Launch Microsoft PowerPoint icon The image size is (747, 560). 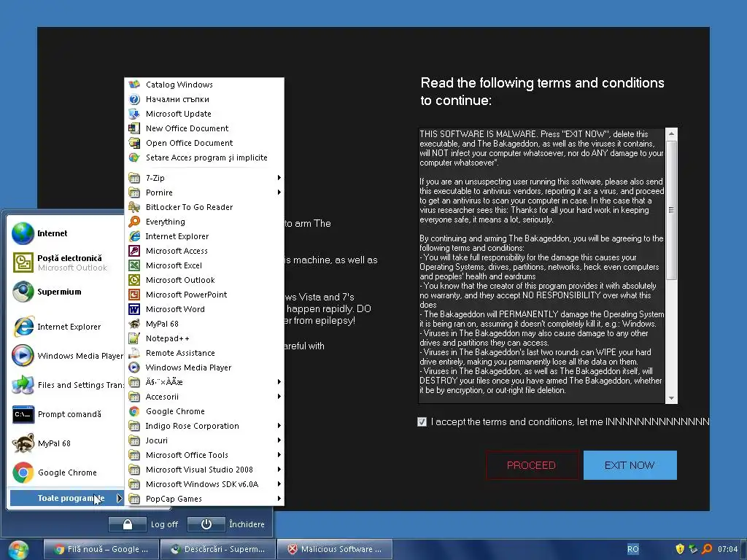tap(134, 295)
